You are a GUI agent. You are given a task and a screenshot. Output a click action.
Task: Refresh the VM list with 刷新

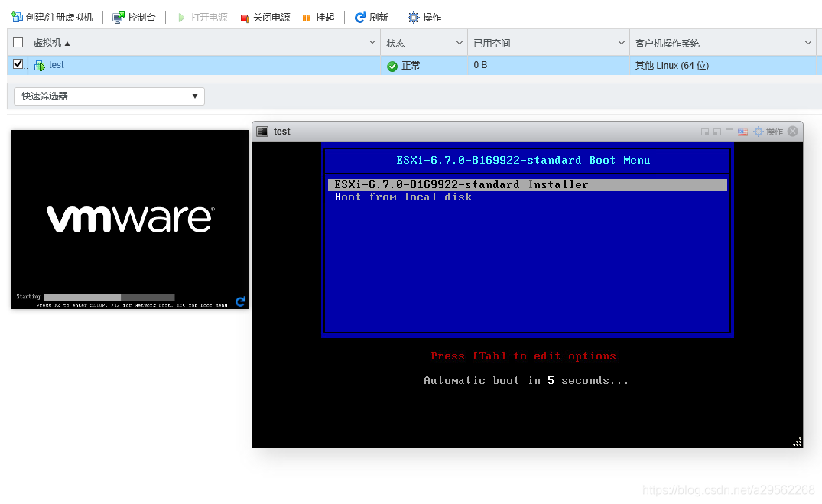[371, 17]
